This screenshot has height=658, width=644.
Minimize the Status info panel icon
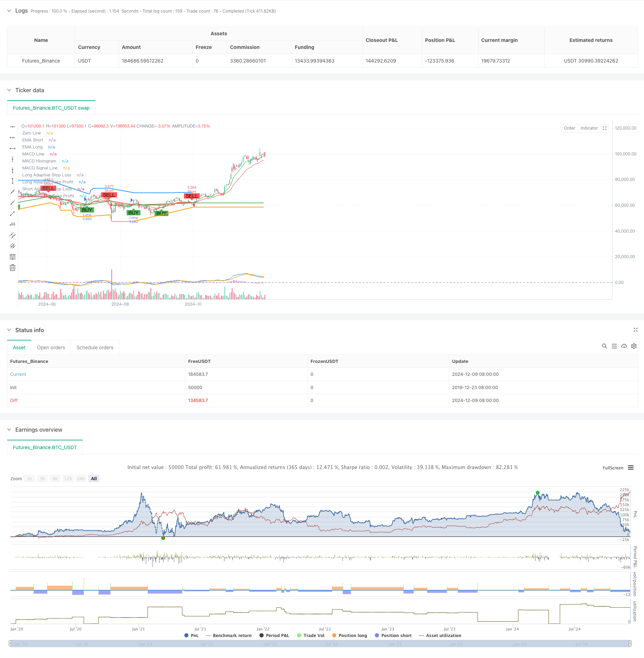click(x=636, y=330)
